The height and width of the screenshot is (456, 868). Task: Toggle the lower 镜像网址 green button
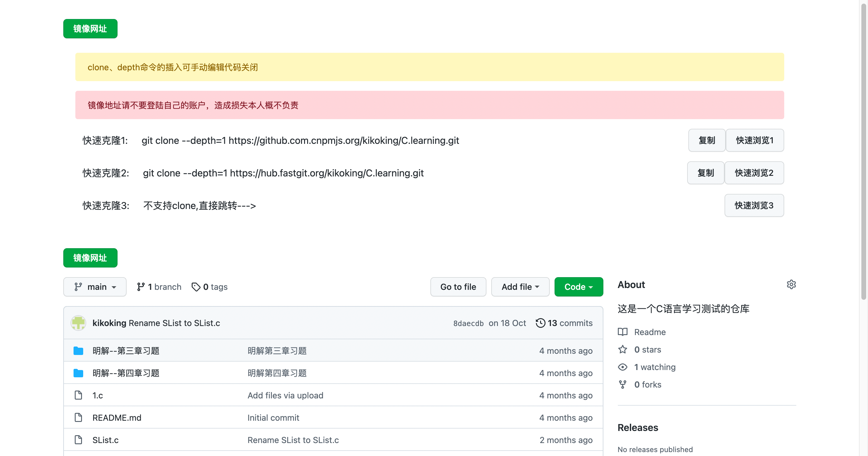(x=90, y=258)
